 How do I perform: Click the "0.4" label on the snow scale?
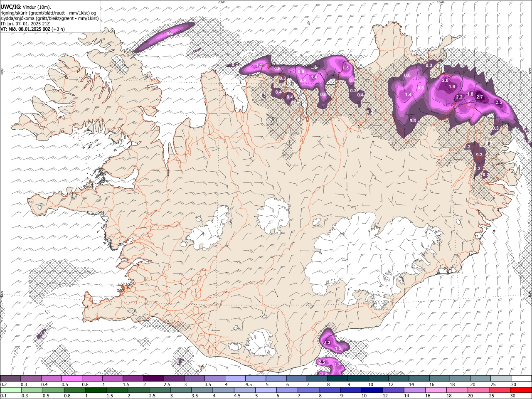[x=44, y=384]
